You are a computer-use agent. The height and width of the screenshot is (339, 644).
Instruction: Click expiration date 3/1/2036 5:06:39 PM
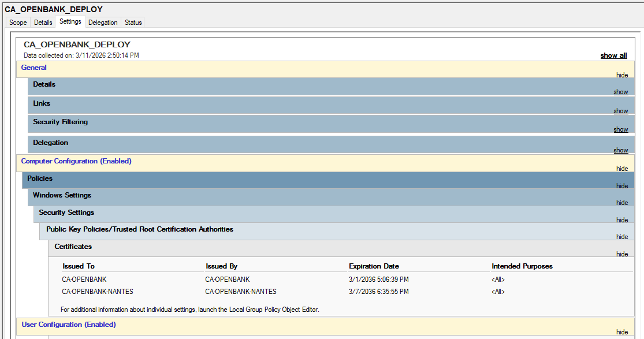(379, 280)
